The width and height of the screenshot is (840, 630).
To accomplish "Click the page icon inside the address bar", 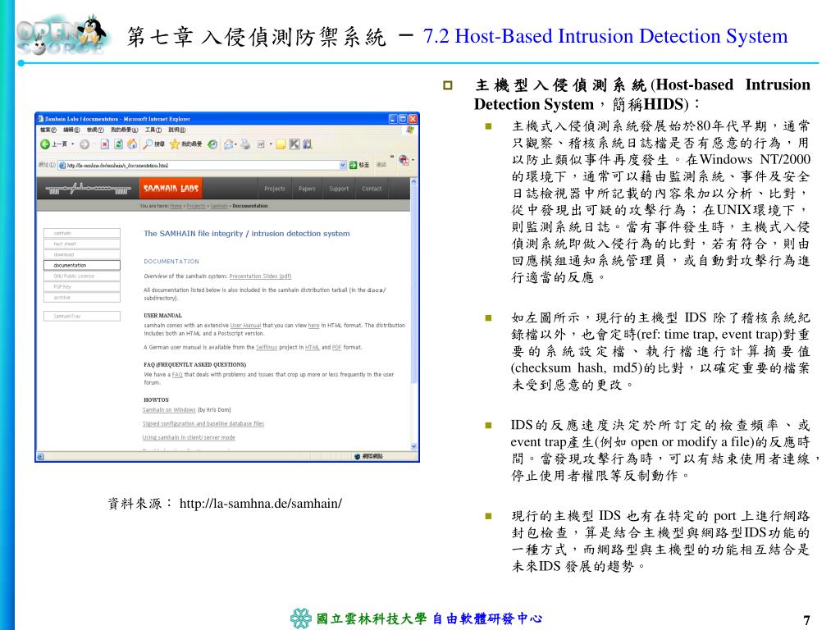I will coord(62,165).
